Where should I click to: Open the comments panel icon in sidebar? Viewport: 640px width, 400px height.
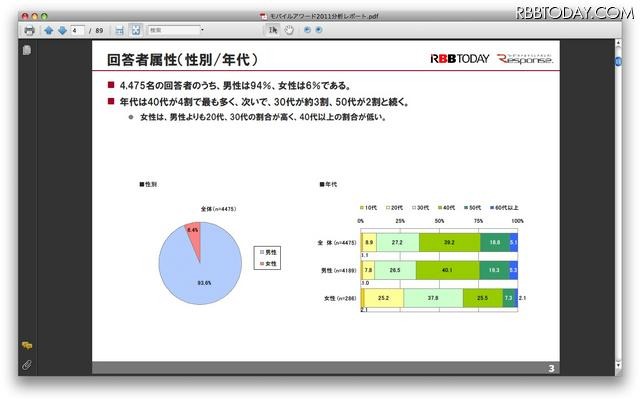(27, 346)
